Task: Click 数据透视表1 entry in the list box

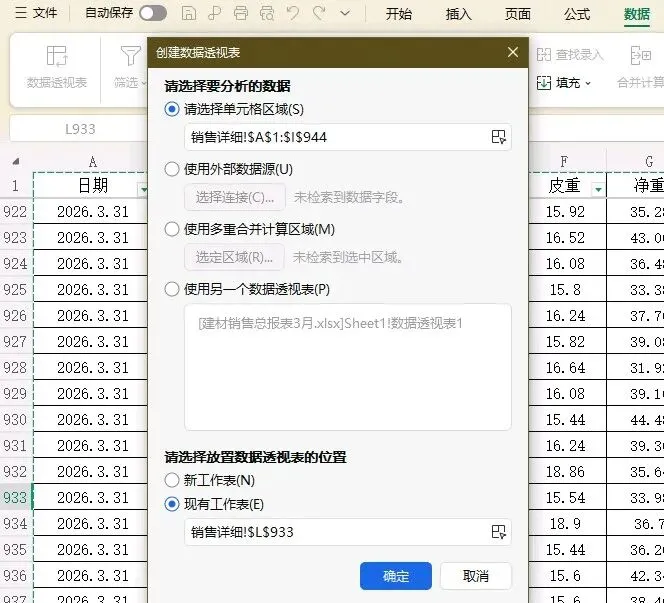Action: pos(330,324)
